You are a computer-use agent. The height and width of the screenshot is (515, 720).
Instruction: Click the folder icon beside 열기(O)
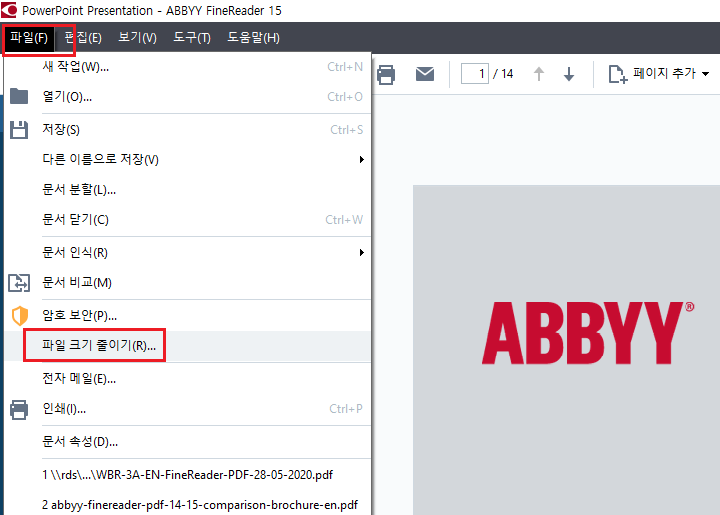point(19,96)
